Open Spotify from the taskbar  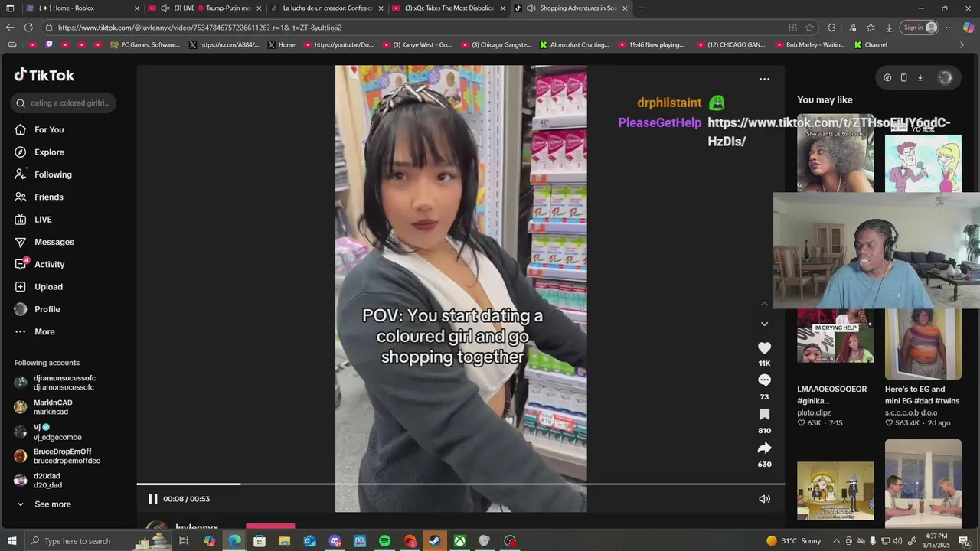pos(384,541)
